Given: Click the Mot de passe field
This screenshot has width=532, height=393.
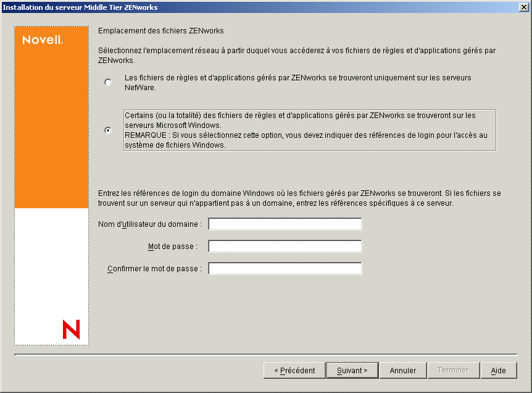Looking at the screenshot, I should coord(285,246).
